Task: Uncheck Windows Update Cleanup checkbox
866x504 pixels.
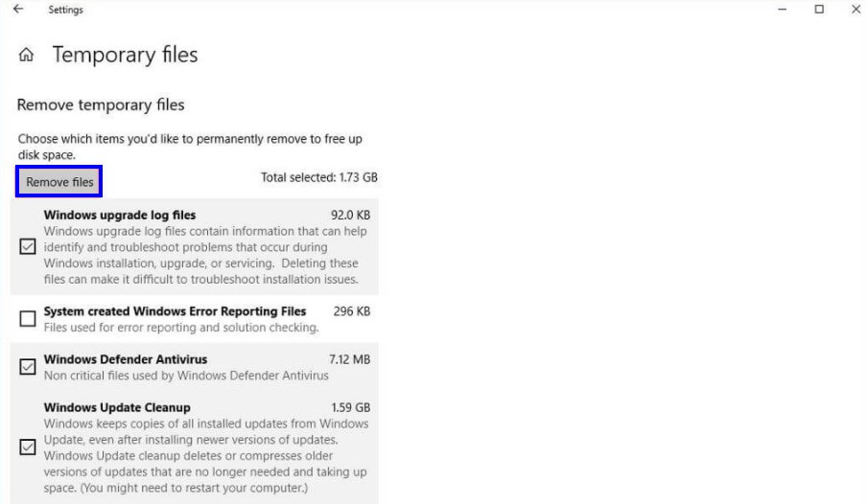Action: (28, 447)
